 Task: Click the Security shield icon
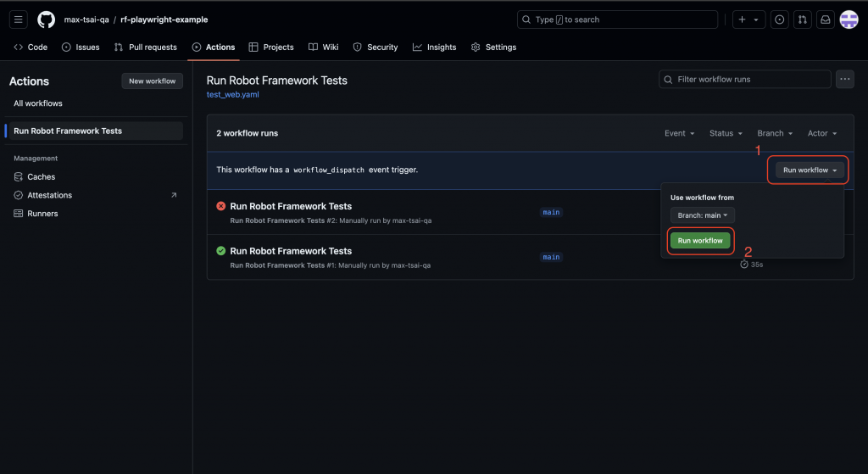pyautogui.click(x=357, y=47)
